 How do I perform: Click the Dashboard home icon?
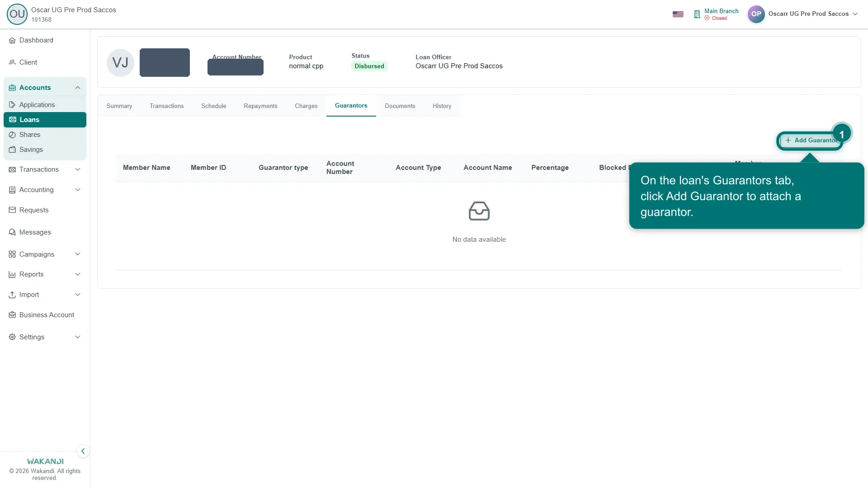12,40
